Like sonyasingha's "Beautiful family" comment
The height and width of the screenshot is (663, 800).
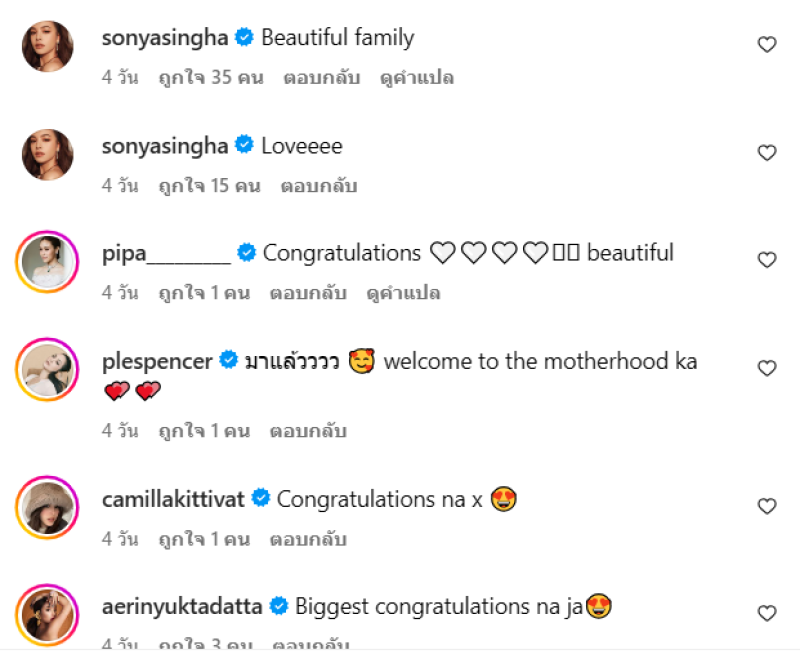[767, 45]
